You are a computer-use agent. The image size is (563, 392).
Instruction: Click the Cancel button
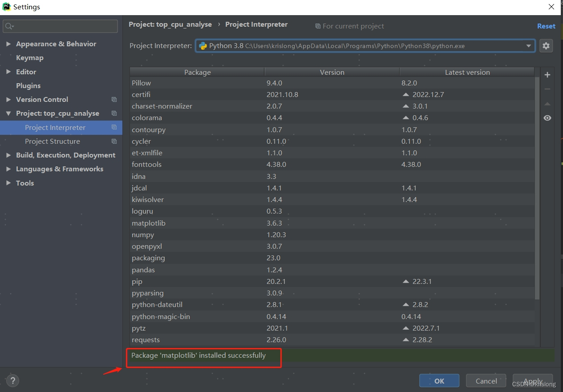pyautogui.click(x=486, y=381)
